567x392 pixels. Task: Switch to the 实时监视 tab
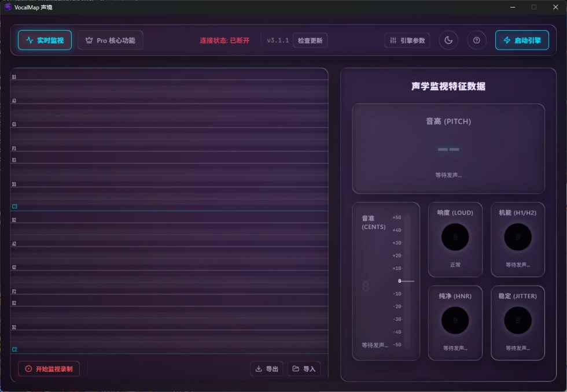tap(45, 40)
